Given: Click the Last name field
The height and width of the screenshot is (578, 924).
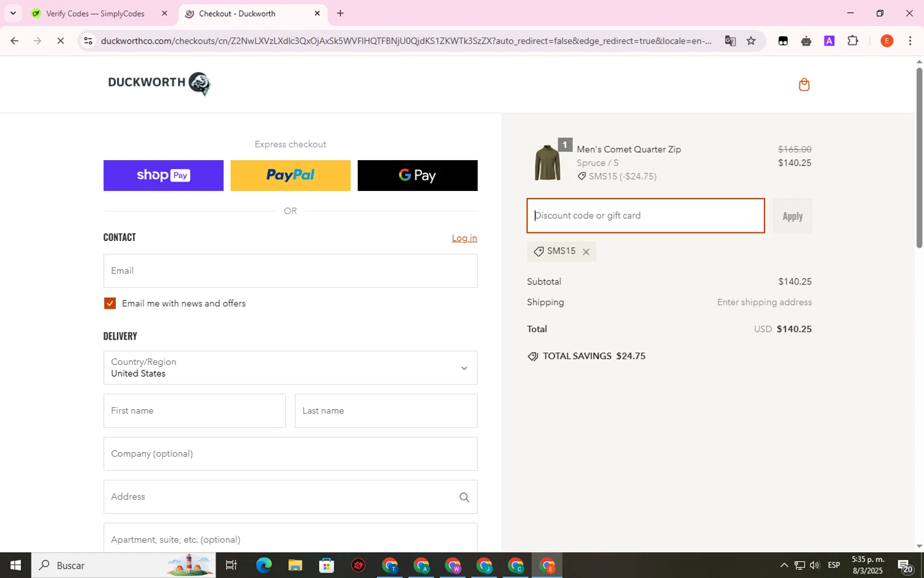Looking at the screenshot, I should 386,411.
